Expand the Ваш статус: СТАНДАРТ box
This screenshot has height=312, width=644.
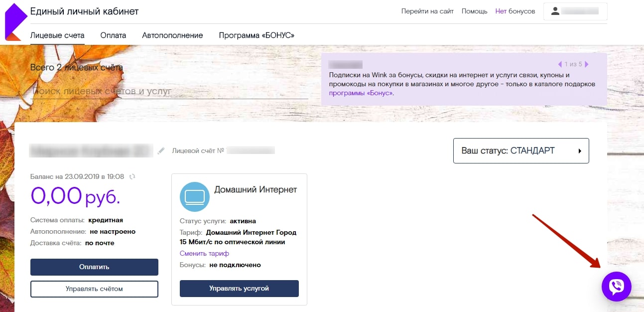520,151
